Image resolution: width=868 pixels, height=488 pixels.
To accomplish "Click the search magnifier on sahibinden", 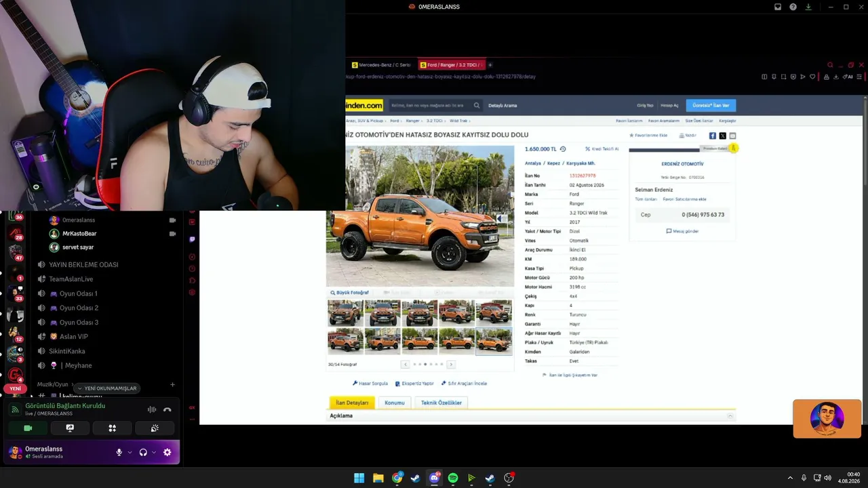I will pyautogui.click(x=477, y=106).
